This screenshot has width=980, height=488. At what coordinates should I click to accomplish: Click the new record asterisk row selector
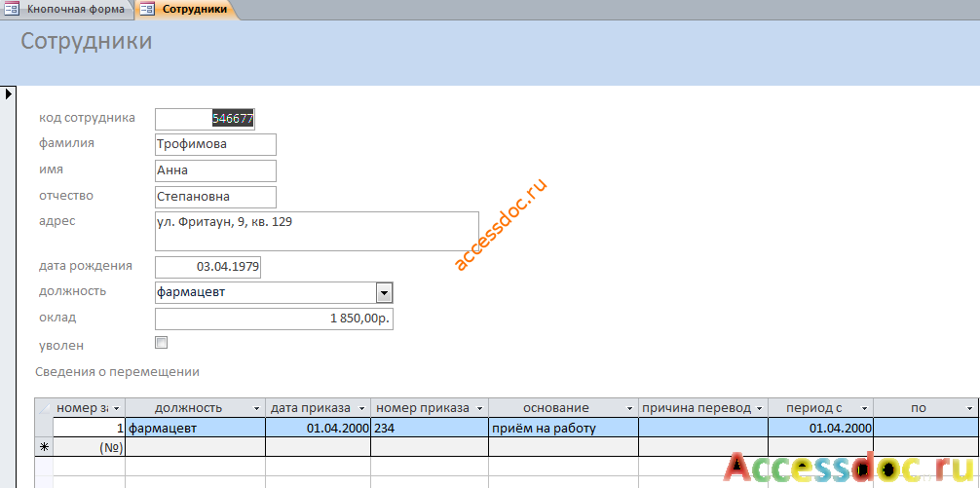(44, 447)
